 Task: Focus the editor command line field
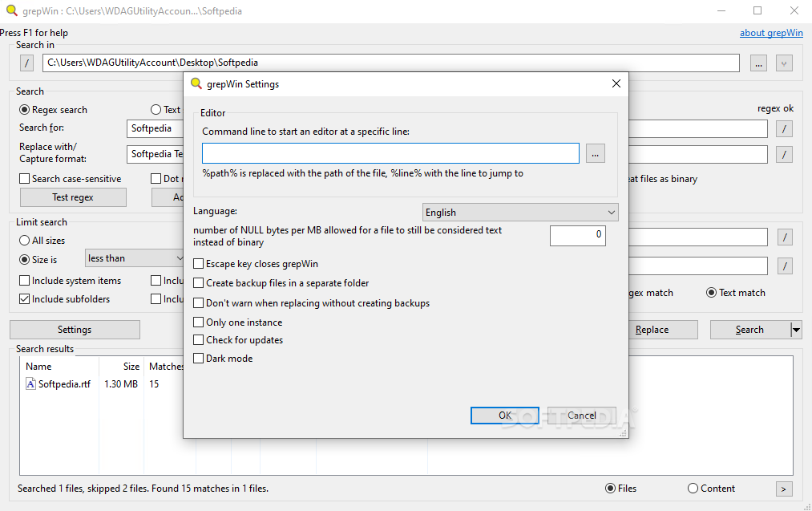pyautogui.click(x=390, y=153)
